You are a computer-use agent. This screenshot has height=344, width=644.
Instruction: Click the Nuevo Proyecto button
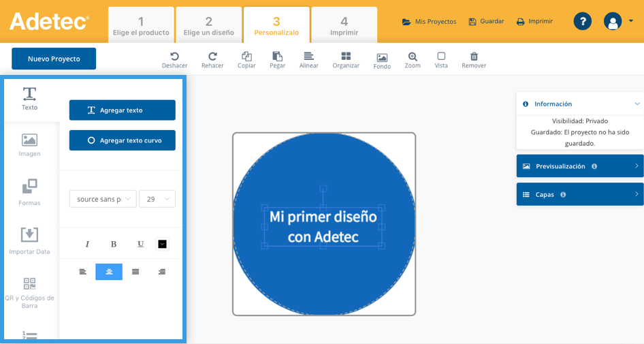point(54,59)
